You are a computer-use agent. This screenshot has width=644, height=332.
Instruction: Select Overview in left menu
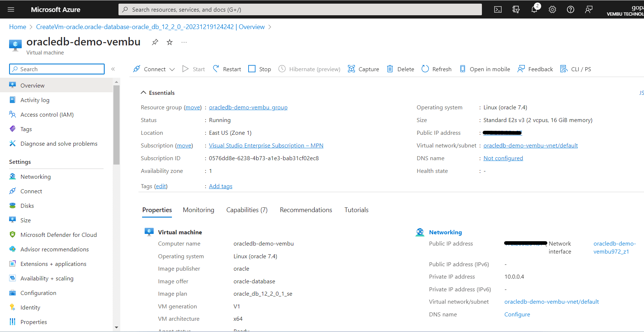(56, 85)
